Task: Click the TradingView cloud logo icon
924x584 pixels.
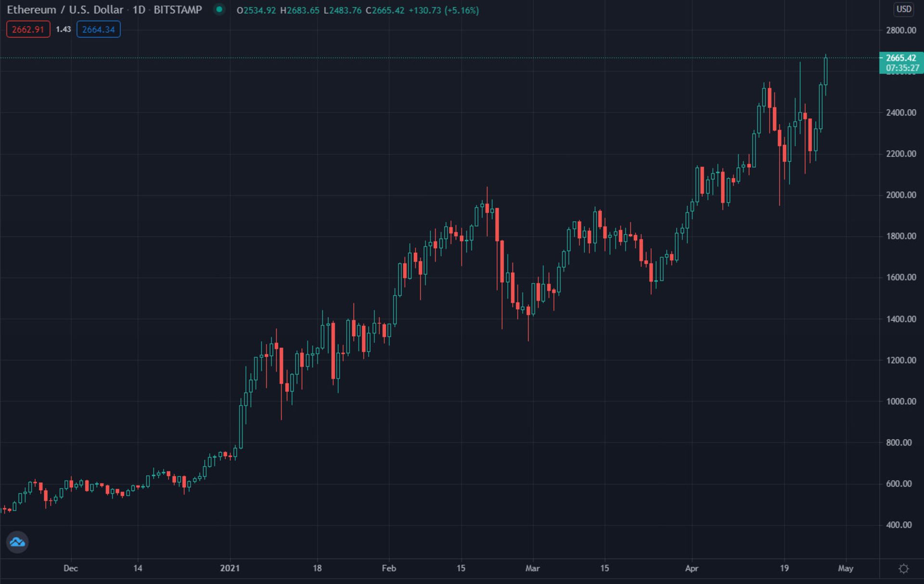Action: point(17,542)
